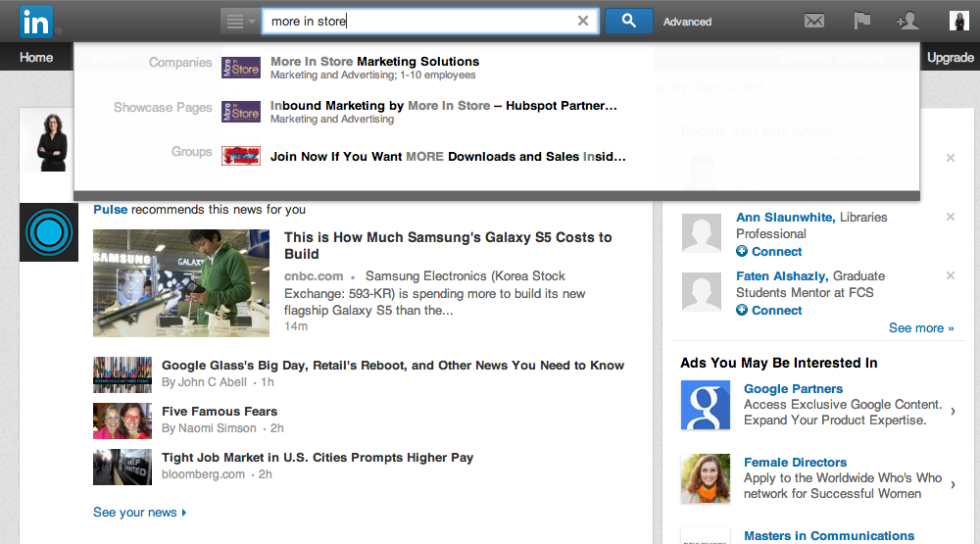Open the Google Partners ad link

click(793, 389)
